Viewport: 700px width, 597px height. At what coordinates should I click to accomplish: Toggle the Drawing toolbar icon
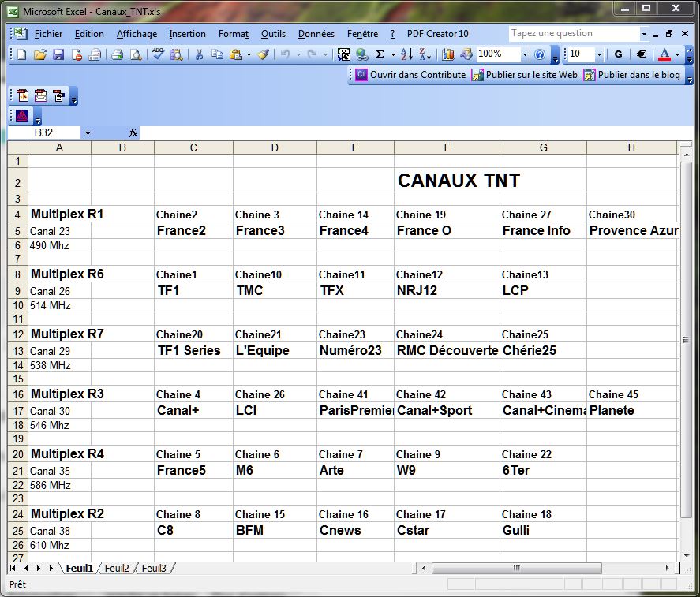coord(466,54)
